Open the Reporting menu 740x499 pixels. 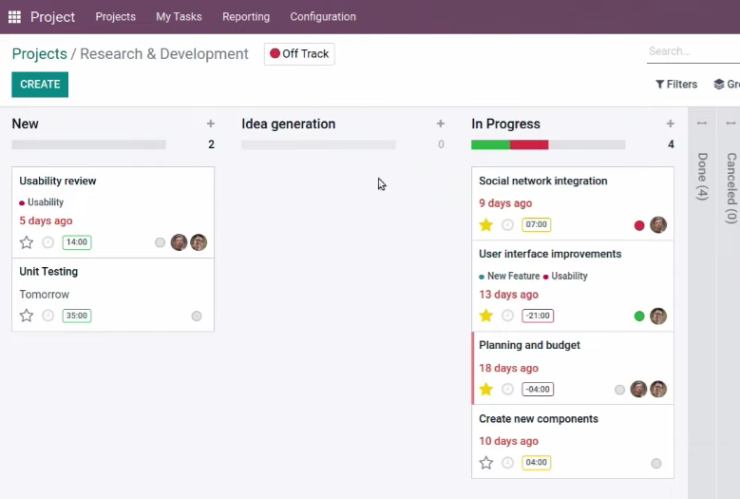246,17
